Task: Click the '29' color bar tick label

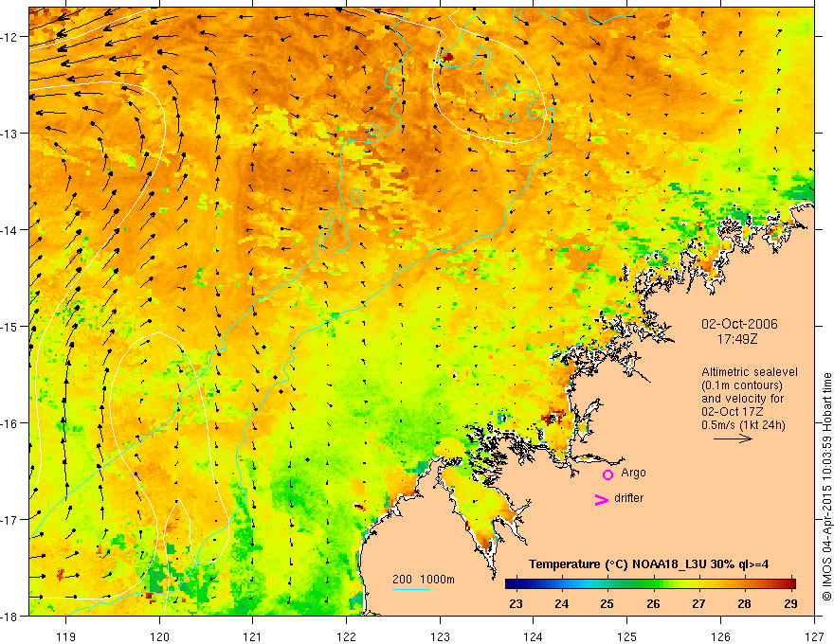Action: coord(790,603)
